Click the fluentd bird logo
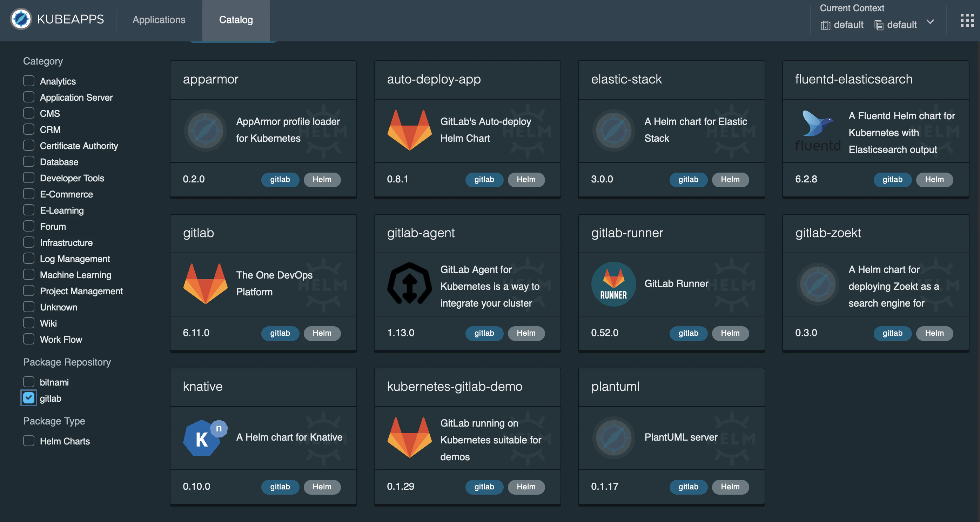Screen dimensions: 980x522 click(x=818, y=130)
